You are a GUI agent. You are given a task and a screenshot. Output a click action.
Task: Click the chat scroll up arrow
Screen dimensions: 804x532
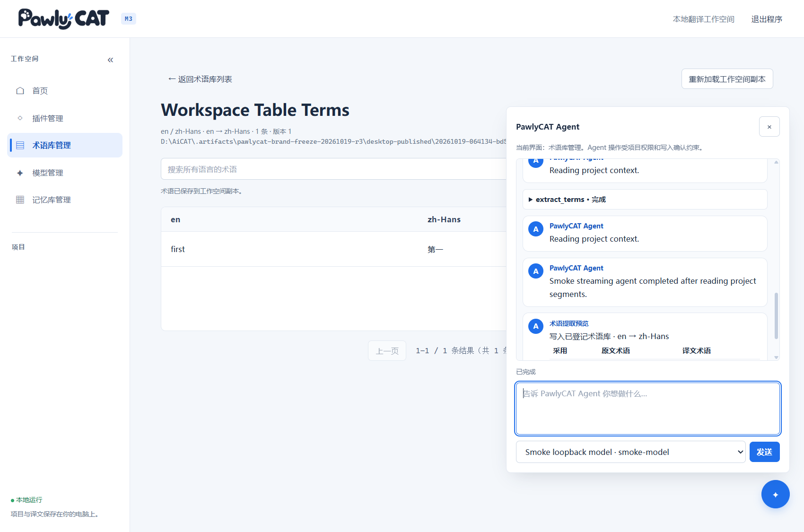tap(776, 162)
